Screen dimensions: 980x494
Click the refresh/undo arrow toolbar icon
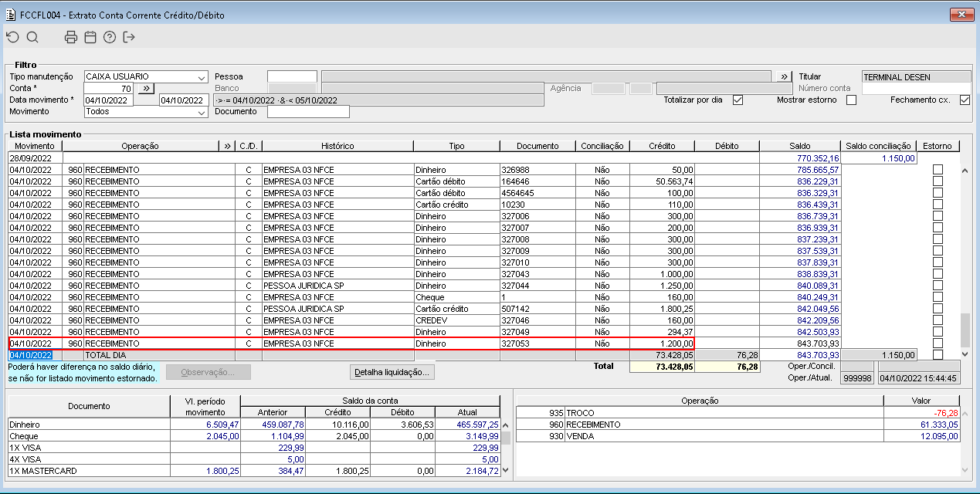12,37
